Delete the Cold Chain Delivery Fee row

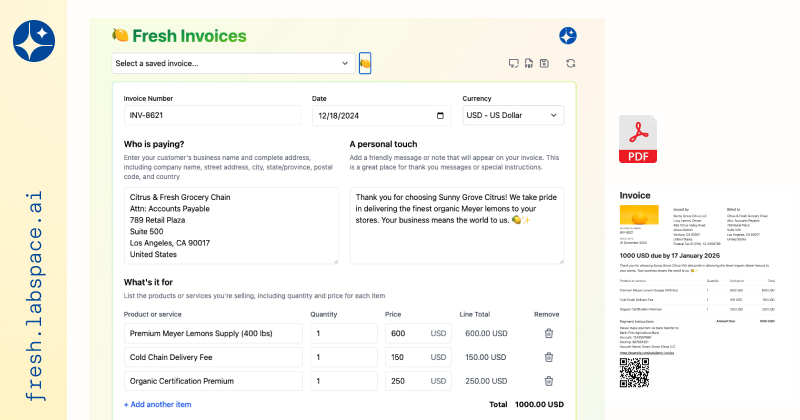548,357
